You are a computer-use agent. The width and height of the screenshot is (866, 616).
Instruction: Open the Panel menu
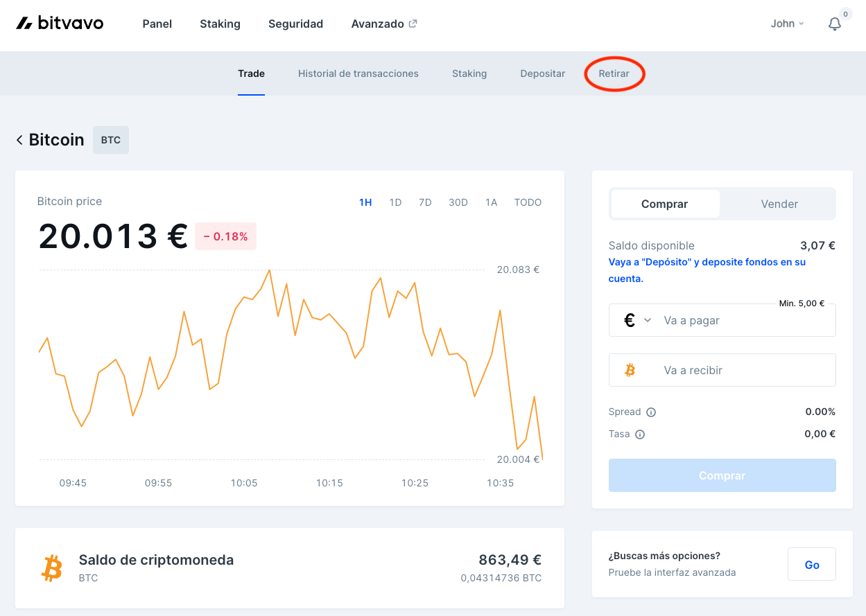[x=157, y=24]
